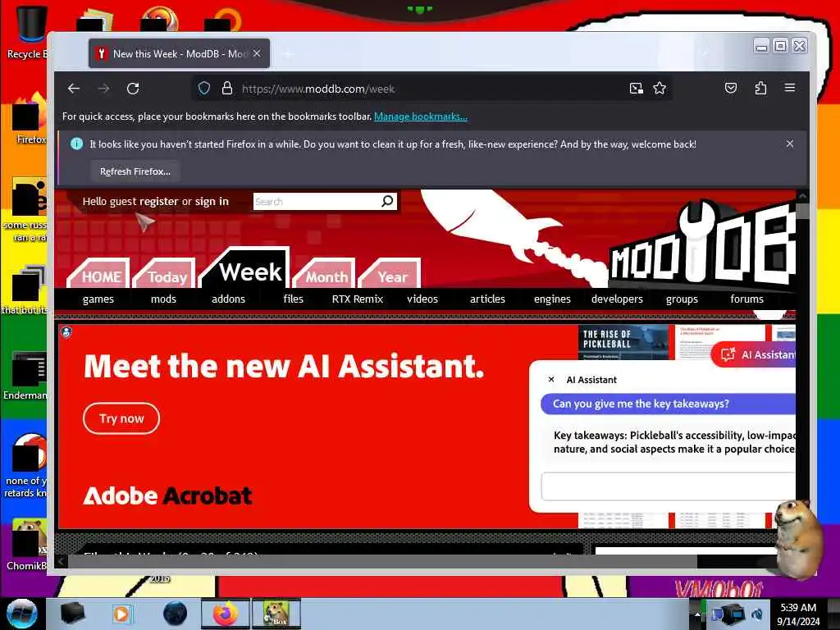Viewport: 840px width, 630px height.
Task: Close the New this Week ModDB tab
Action: (257, 53)
